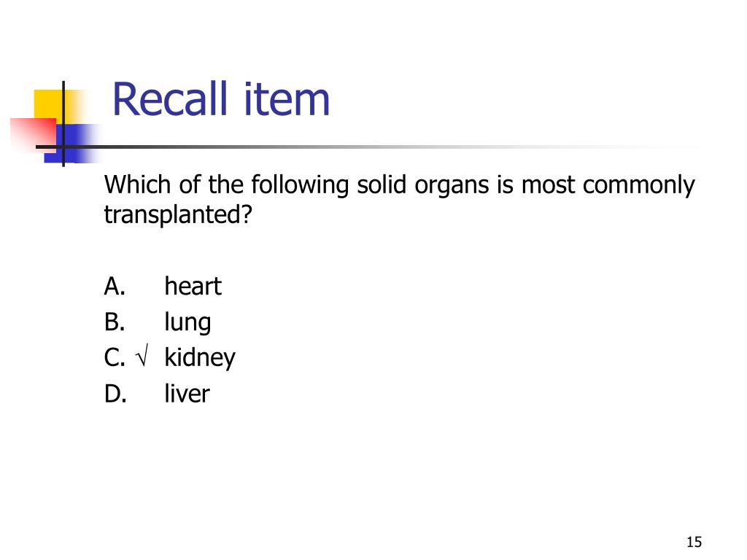
Task: Click the blue square in slide logo
Action: tap(71, 143)
